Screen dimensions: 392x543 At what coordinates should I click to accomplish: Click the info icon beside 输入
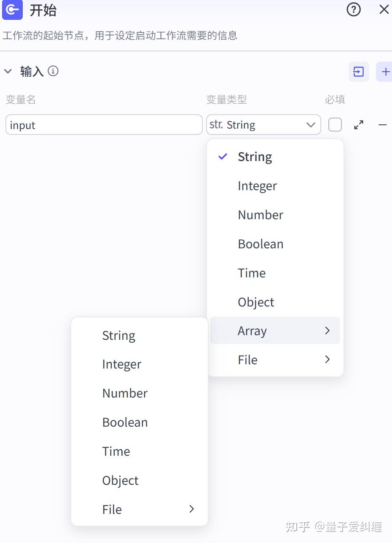tap(53, 71)
